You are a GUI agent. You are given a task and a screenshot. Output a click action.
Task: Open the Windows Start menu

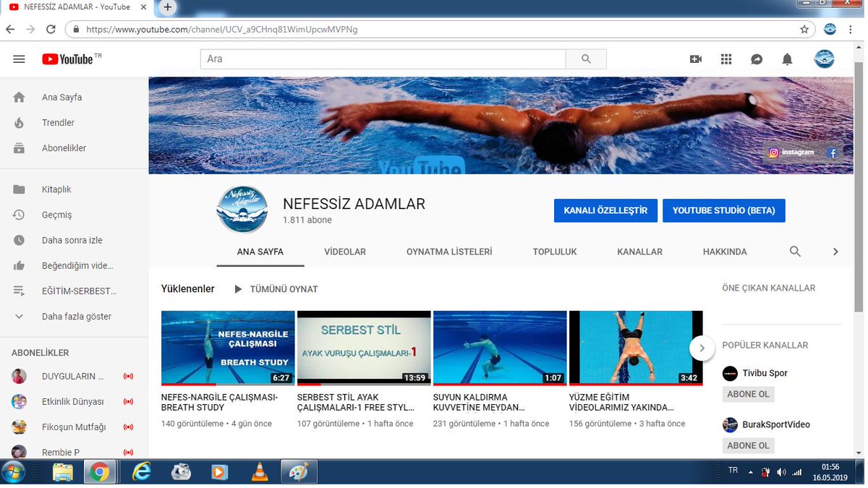[14, 472]
